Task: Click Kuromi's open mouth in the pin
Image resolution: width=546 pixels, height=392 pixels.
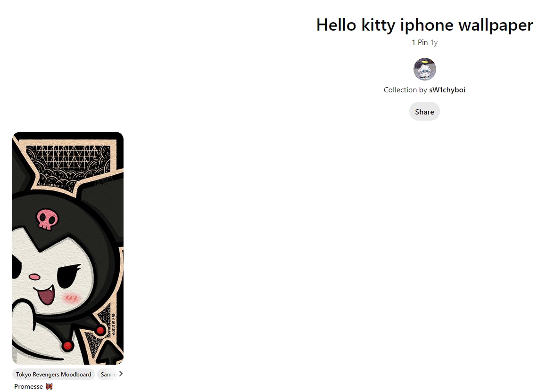Action: pyautogui.click(x=46, y=296)
